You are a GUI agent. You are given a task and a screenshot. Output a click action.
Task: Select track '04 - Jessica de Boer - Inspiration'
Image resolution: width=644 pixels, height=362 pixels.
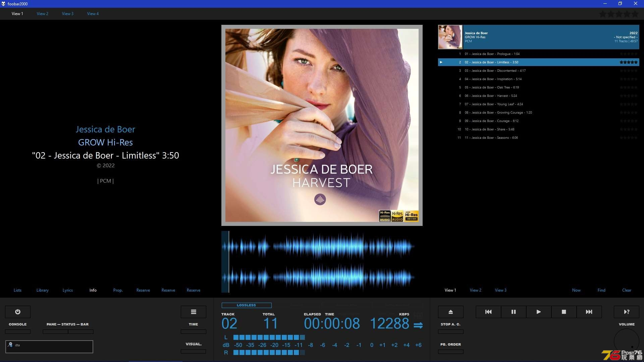click(x=539, y=79)
